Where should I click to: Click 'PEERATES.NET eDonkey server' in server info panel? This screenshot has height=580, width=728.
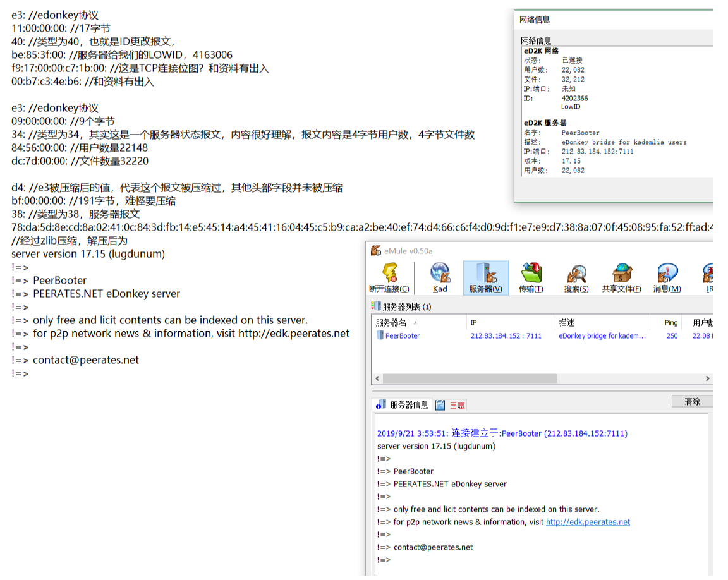(450, 485)
